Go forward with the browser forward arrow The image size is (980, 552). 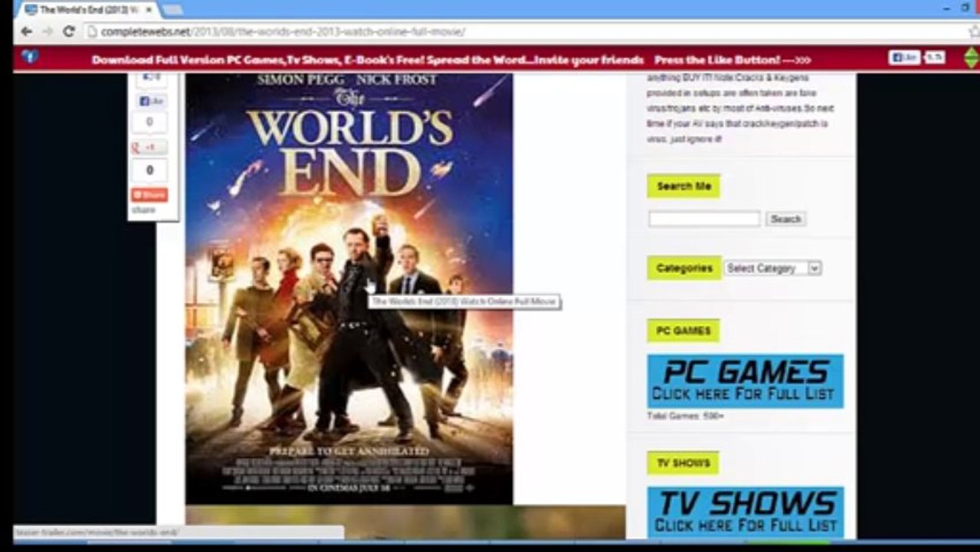click(48, 31)
